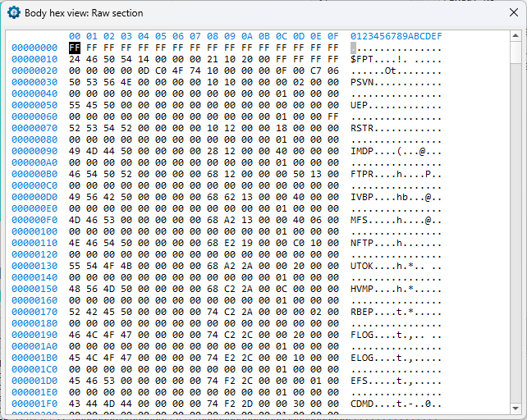Click the CDMD ASCII text
Viewport: 527px width, 420px height.
362,404
